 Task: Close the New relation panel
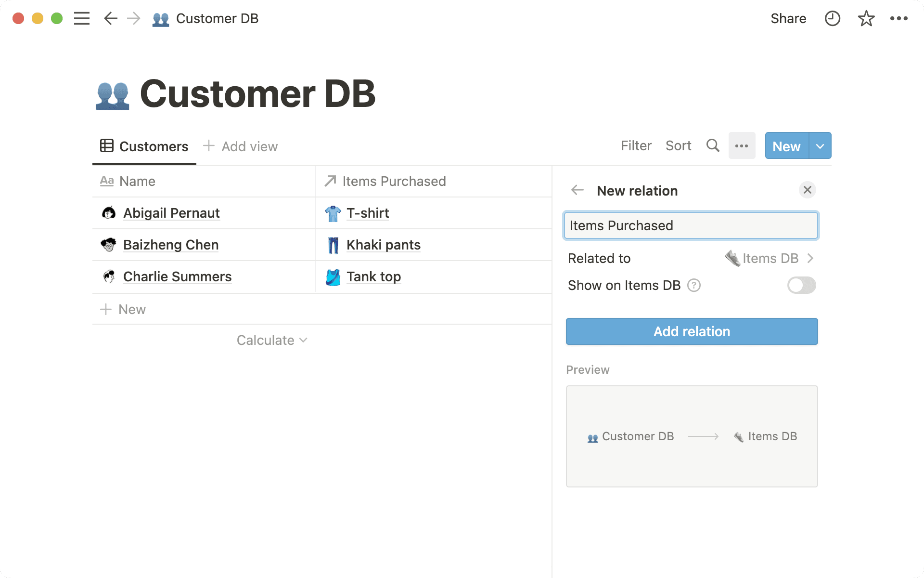pyautogui.click(x=807, y=190)
